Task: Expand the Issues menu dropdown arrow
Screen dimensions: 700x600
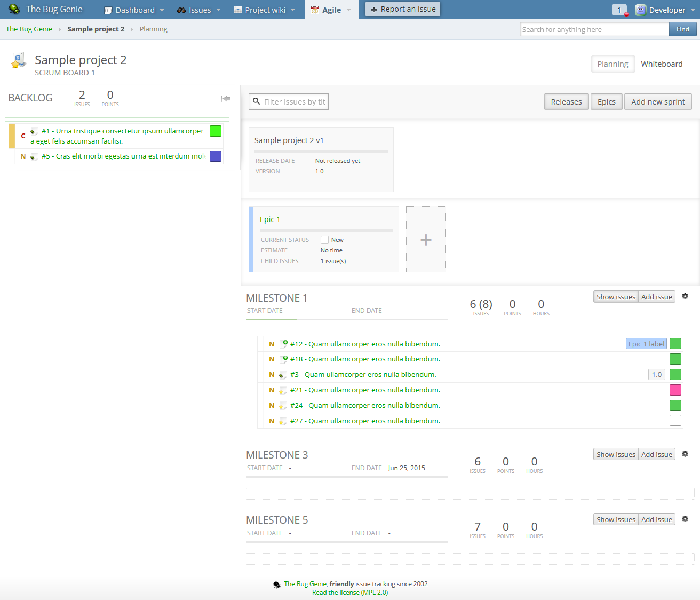Action: pos(219,10)
